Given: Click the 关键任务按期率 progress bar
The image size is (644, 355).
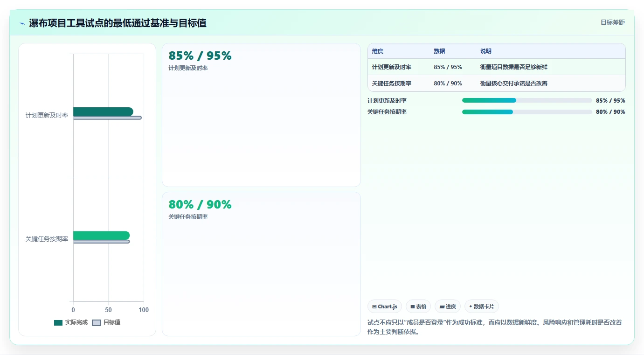Looking at the screenshot, I should click(x=527, y=112).
